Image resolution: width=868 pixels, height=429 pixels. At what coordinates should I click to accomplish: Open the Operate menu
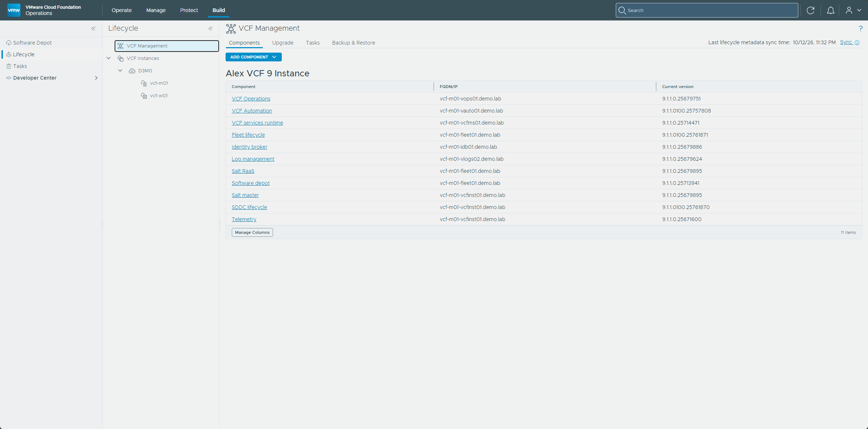pyautogui.click(x=122, y=10)
